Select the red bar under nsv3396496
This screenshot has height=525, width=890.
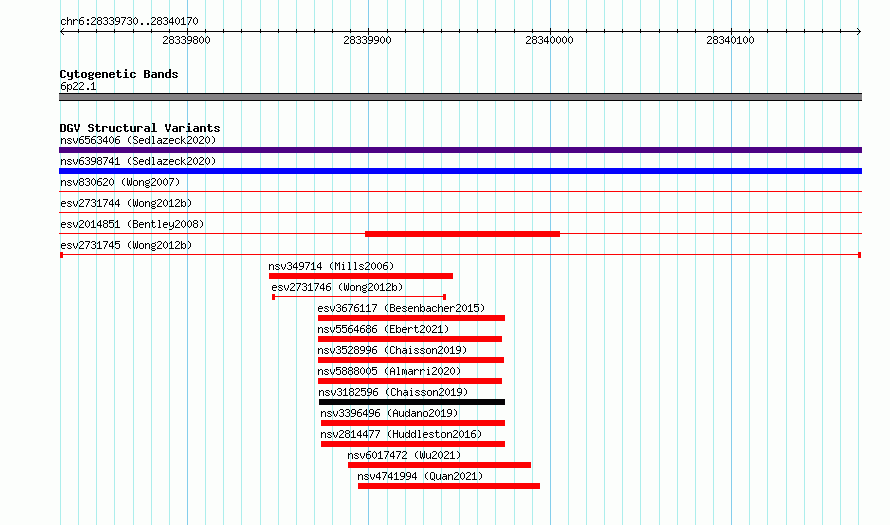click(413, 423)
